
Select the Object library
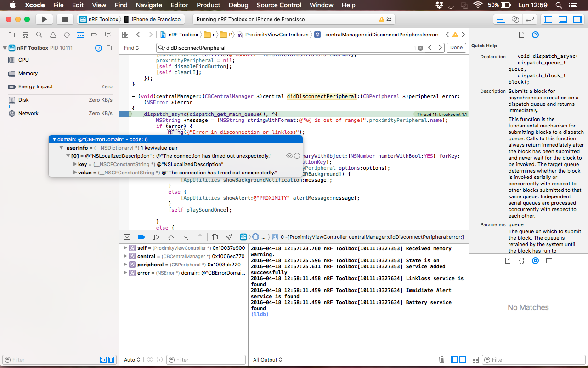535,260
